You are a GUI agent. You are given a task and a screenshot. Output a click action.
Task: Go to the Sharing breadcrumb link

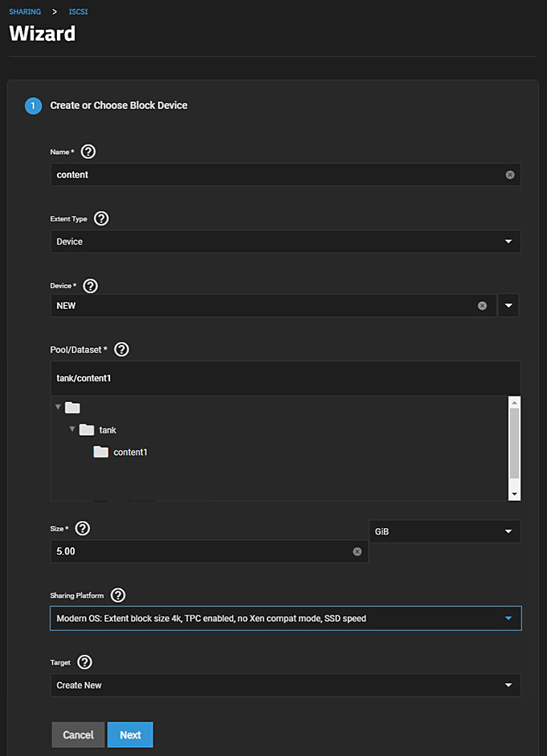pyautogui.click(x=25, y=12)
